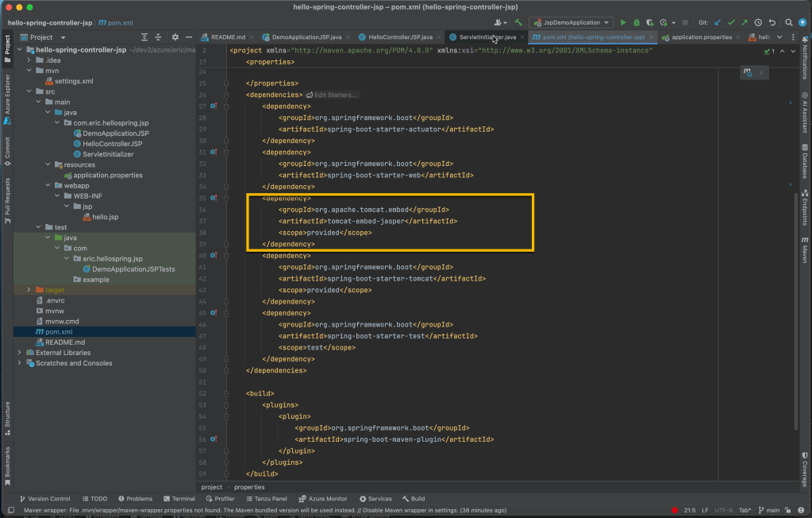This screenshot has width=812, height=518.
Task: Click the Build project hammer icon
Action: (x=518, y=23)
